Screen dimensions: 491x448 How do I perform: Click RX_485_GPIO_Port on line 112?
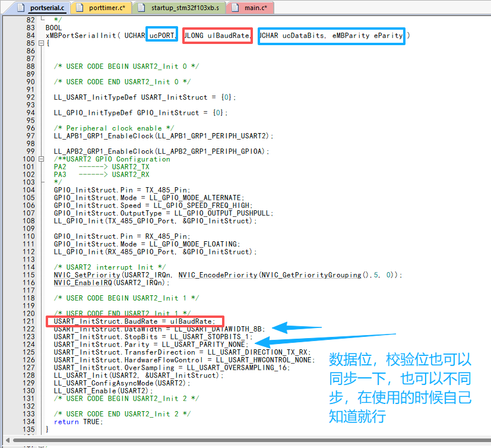[x=141, y=251]
